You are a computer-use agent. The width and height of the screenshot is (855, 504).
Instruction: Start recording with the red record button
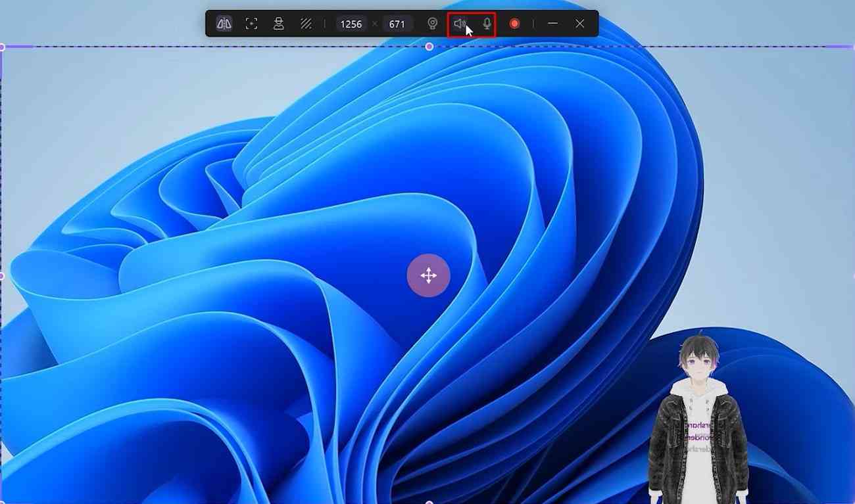514,24
